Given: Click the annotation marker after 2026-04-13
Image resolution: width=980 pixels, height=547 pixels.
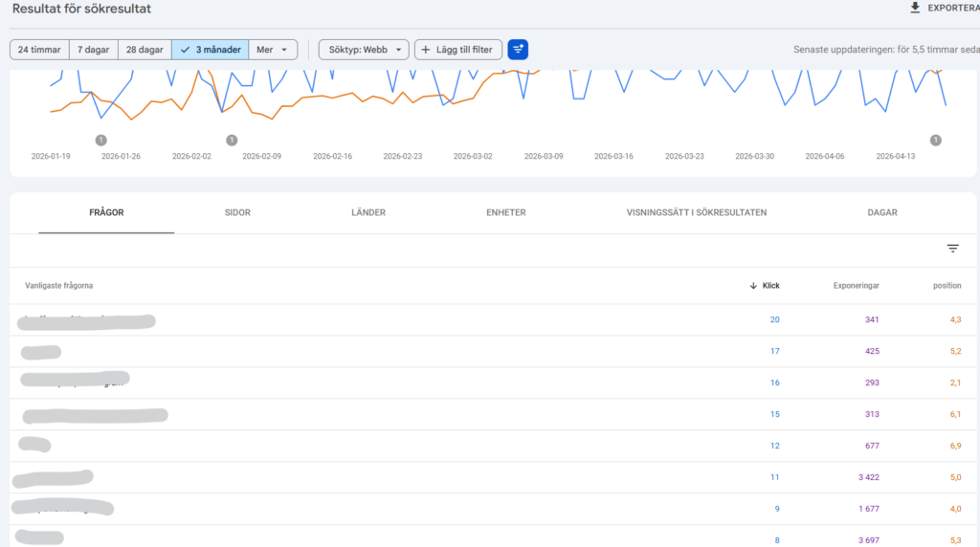Looking at the screenshot, I should click(x=935, y=141).
